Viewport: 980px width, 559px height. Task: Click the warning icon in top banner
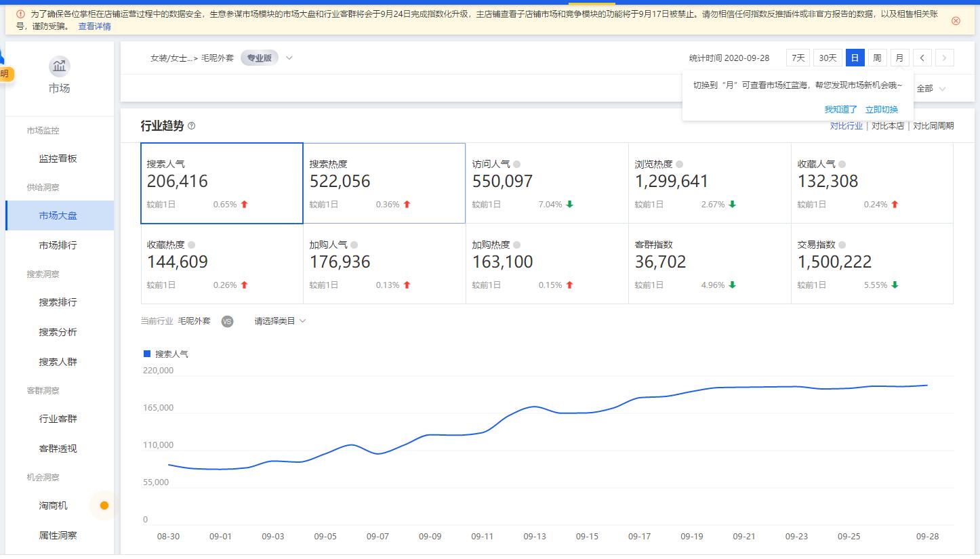(x=20, y=14)
